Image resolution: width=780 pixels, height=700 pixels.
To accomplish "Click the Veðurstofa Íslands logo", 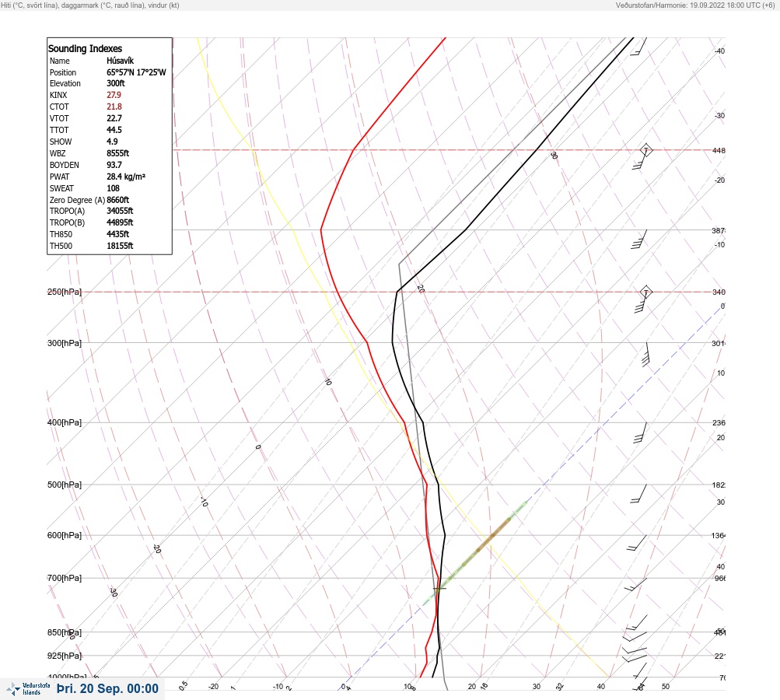I will tap(28, 689).
